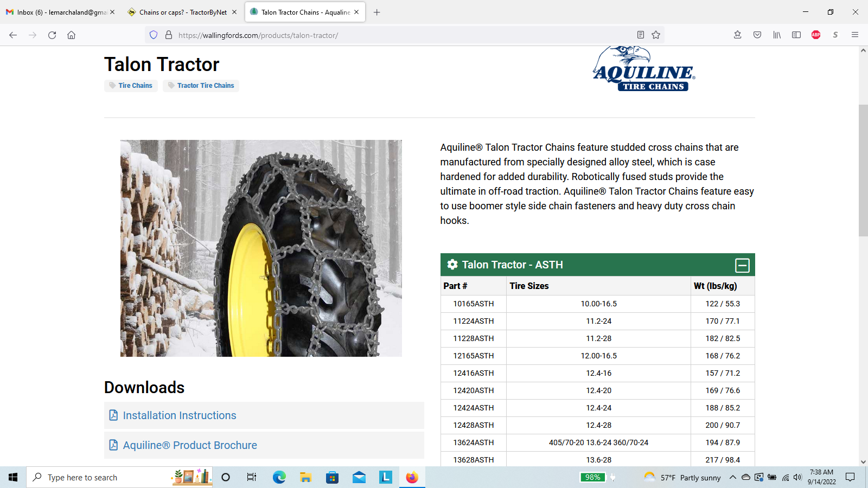Open Aquiline Product Brochure PDF
Screen dimensions: 868x488
coord(190,445)
